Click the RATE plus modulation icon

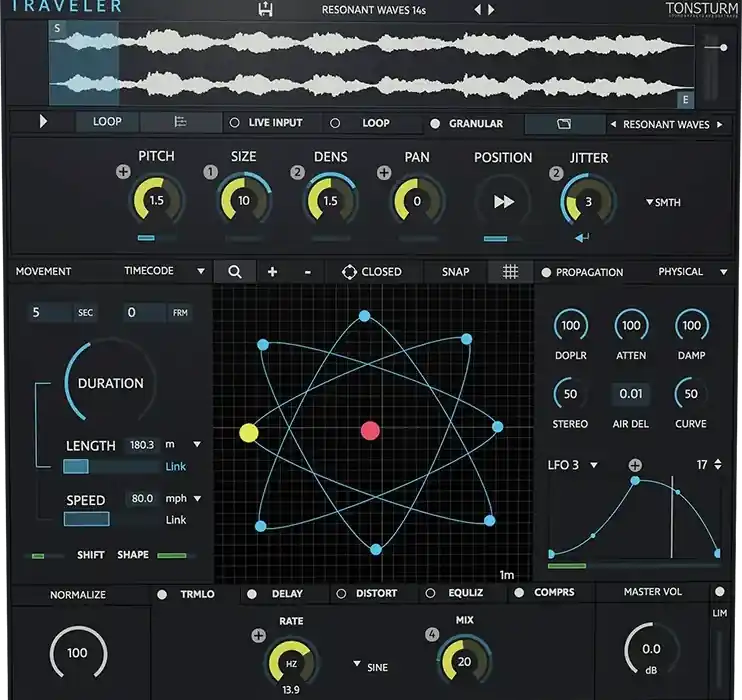[x=258, y=635]
